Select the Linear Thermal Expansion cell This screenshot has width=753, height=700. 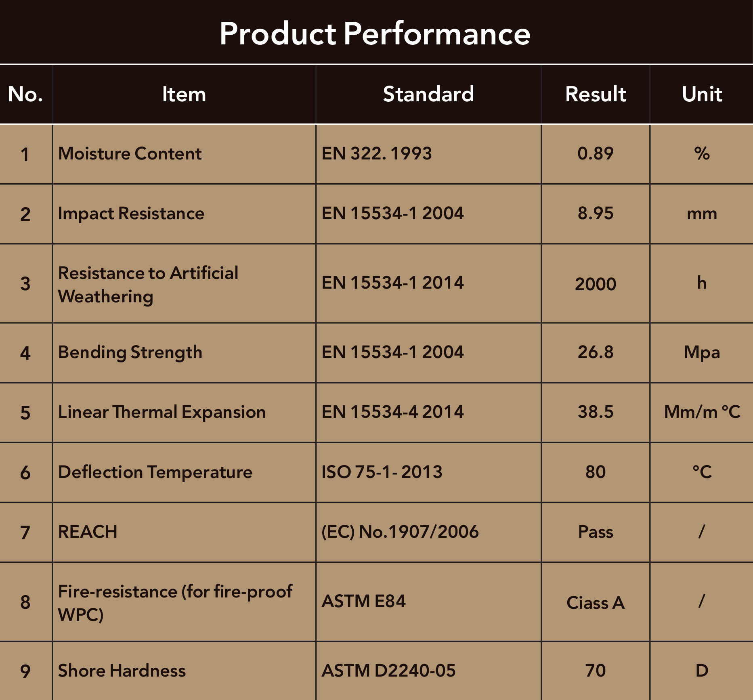coord(162,412)
